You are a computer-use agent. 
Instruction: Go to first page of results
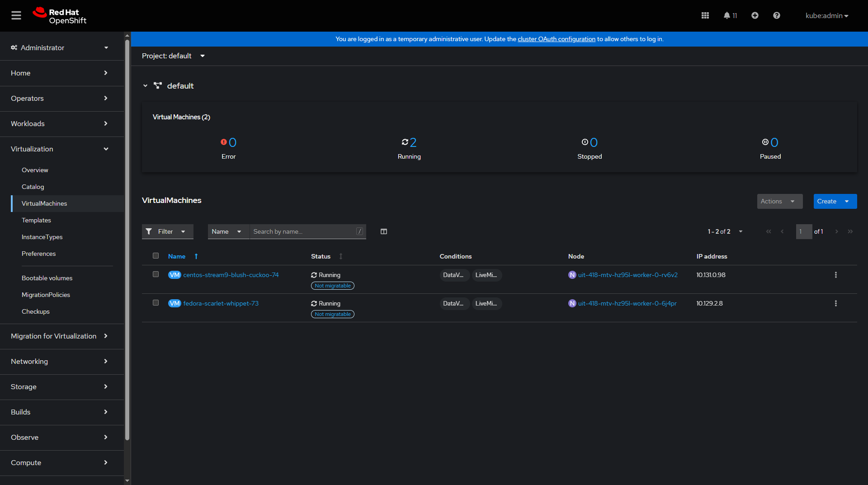[769, 231]
